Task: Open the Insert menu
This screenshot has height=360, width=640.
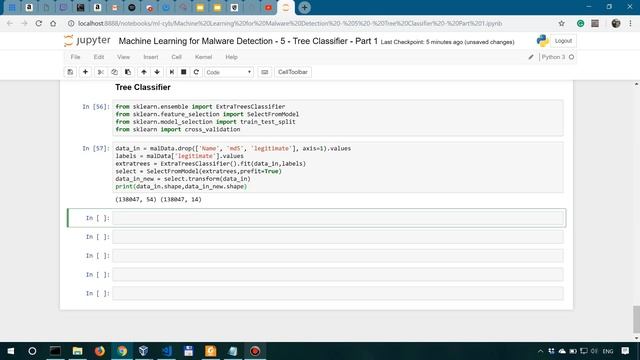Action: click(x=151, y=57)
